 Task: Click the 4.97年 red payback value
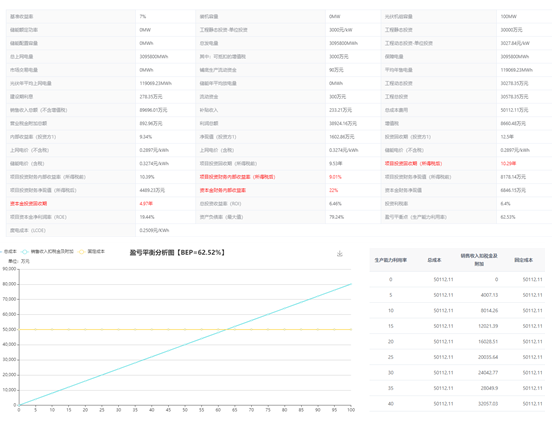coord(146,204)
